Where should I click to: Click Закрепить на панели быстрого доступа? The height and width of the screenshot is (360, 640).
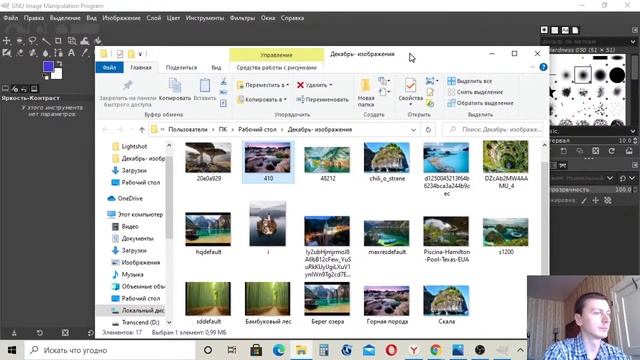128,93
